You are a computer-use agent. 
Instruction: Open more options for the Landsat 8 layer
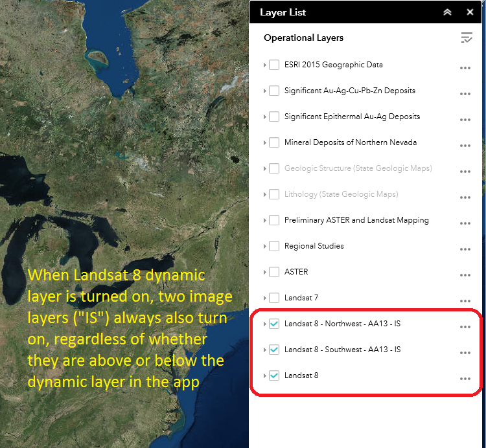(x=465, y=379)
